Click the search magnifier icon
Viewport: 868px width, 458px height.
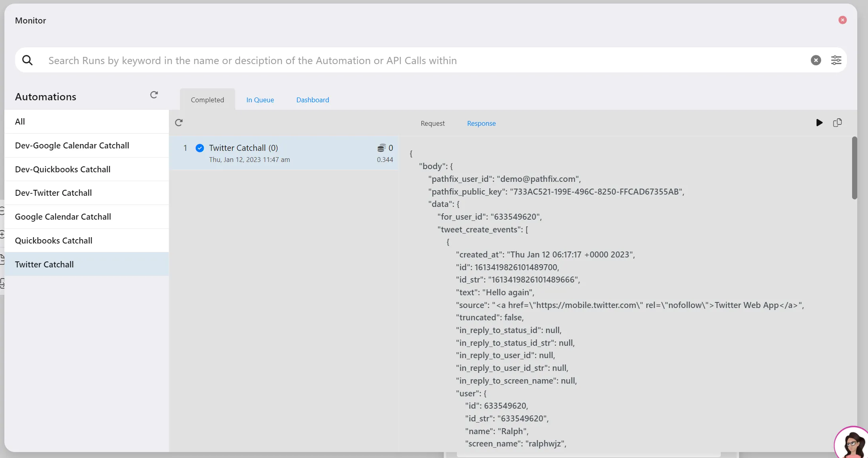pos(27,60)
